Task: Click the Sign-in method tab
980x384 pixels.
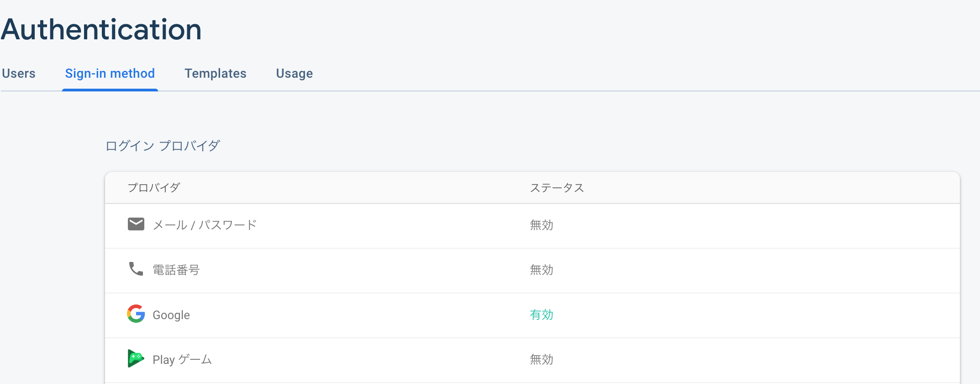Action: [110, 73]
